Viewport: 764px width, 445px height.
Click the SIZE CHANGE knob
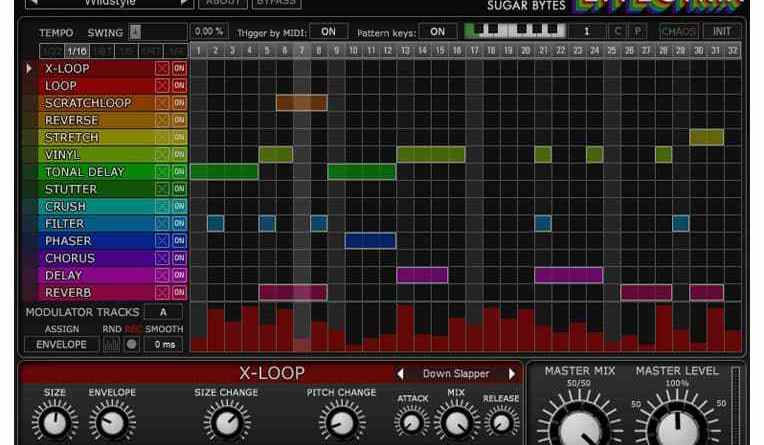coord(227,423)
